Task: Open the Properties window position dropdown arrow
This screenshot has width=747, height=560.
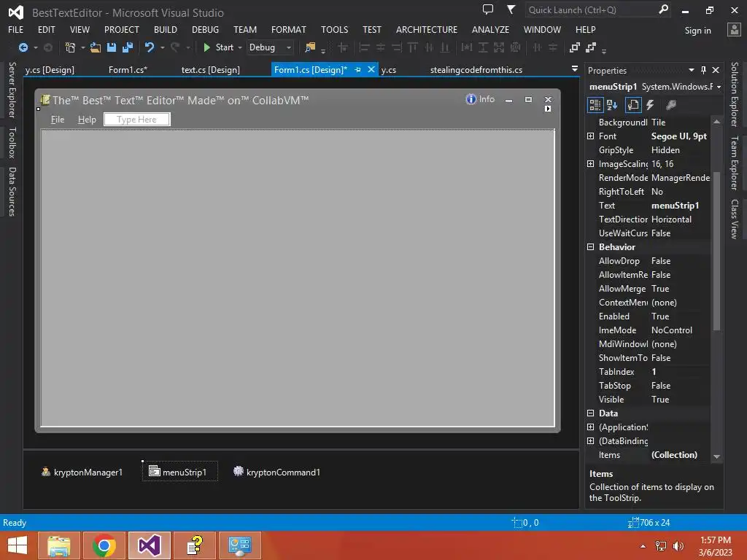Action: (692, 70)
